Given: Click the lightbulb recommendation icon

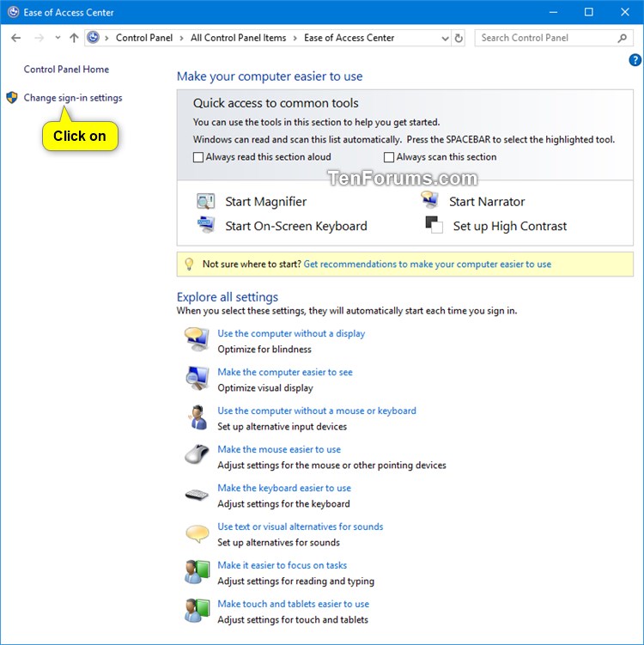Looking at the screenshot, I should 189,264.
